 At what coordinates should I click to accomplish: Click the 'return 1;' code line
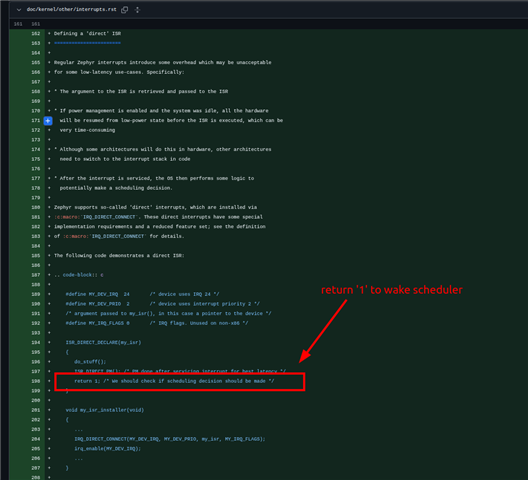click(174, 381)
